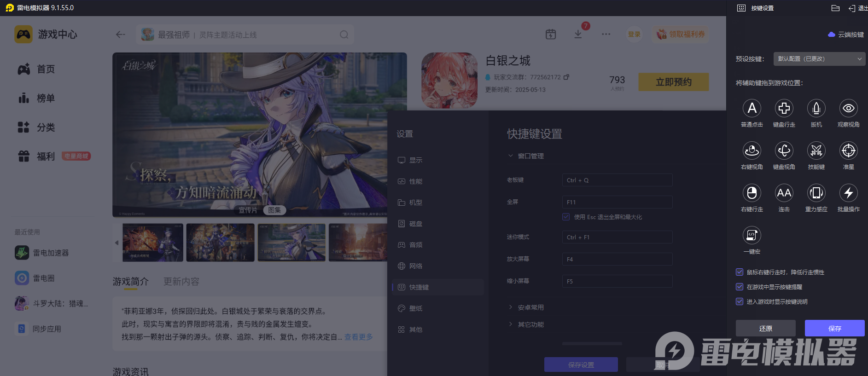The width and height of the screenshot is (868, 376).
Task: Select the 普通点击 key tool
Action: click(752, 109)
